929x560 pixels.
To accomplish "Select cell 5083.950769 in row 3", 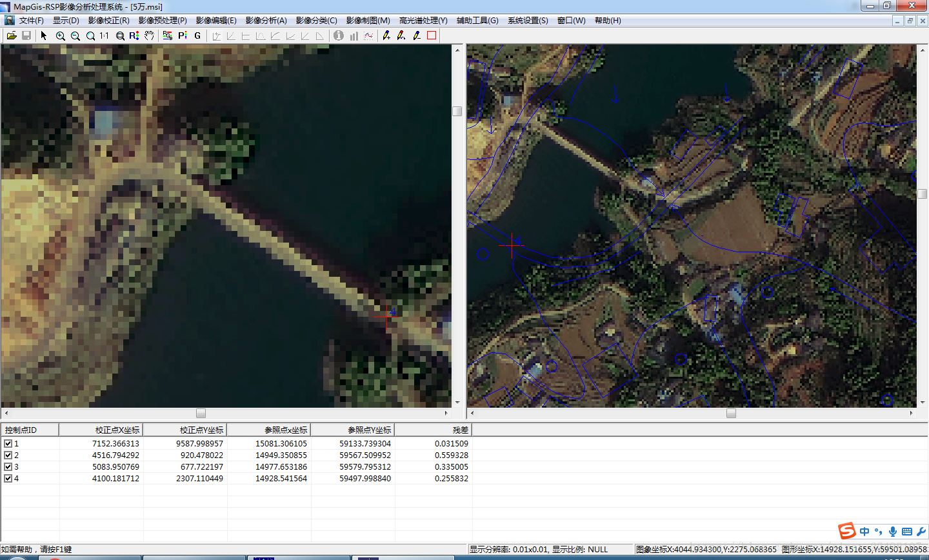I will point(115,466).
